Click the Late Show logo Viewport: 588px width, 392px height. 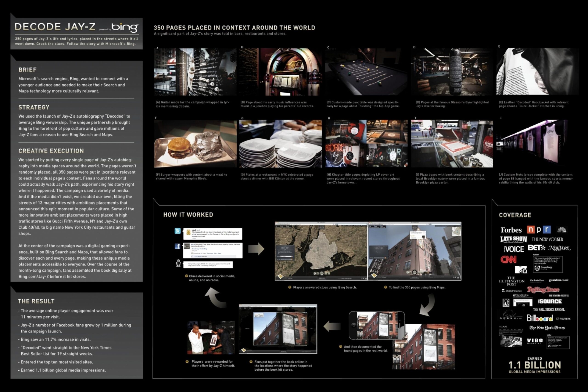514,240
